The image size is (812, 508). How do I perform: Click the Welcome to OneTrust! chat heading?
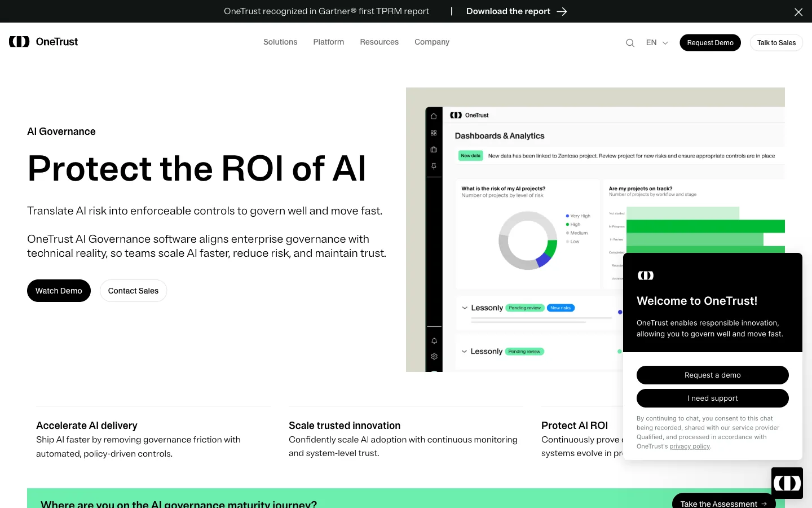click(697, 301)
